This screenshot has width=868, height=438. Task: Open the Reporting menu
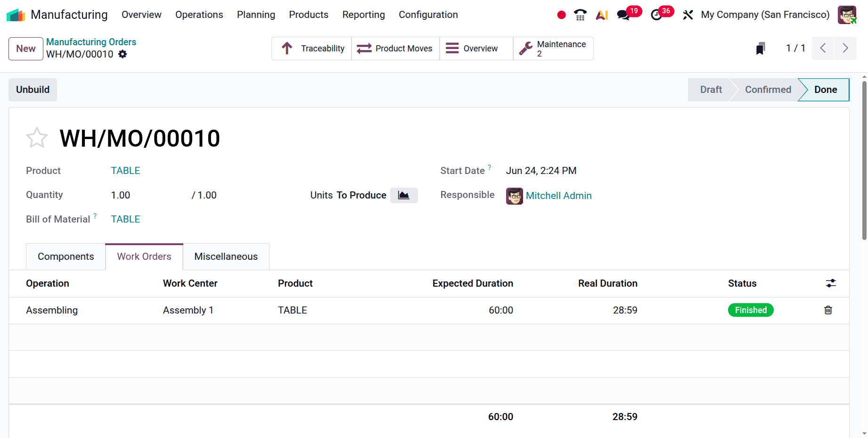coord(364,15)
